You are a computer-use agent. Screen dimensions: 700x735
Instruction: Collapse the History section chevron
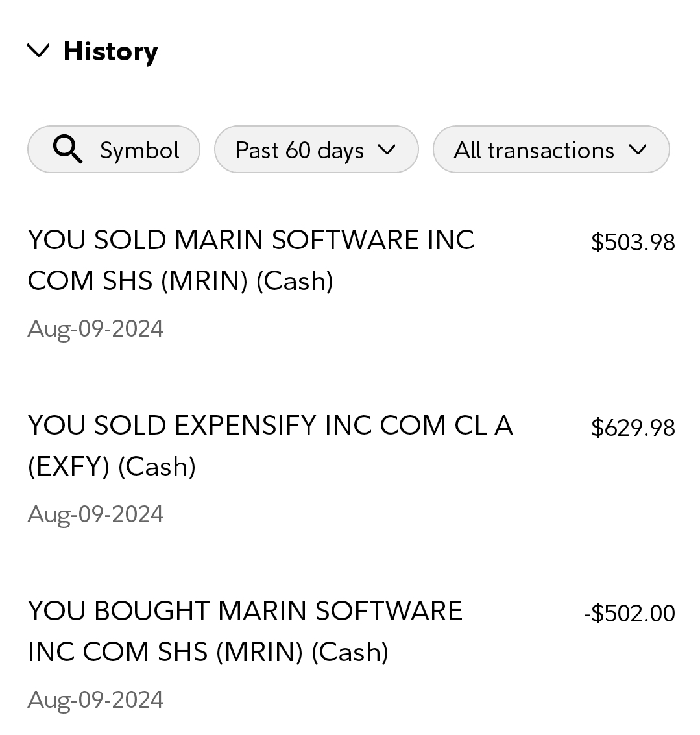pos(39,51)
